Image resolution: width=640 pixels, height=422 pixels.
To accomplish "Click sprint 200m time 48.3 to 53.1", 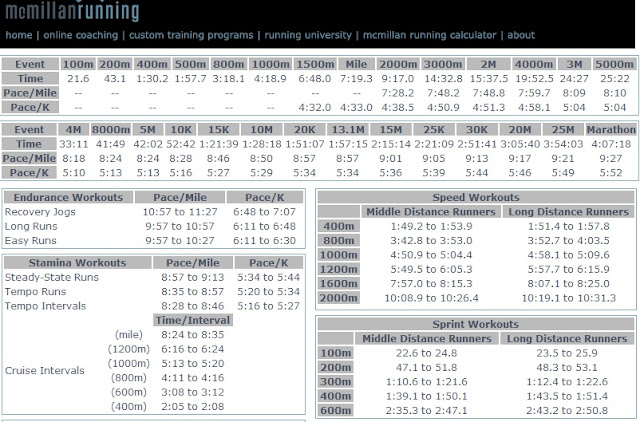I will (567, 367).
